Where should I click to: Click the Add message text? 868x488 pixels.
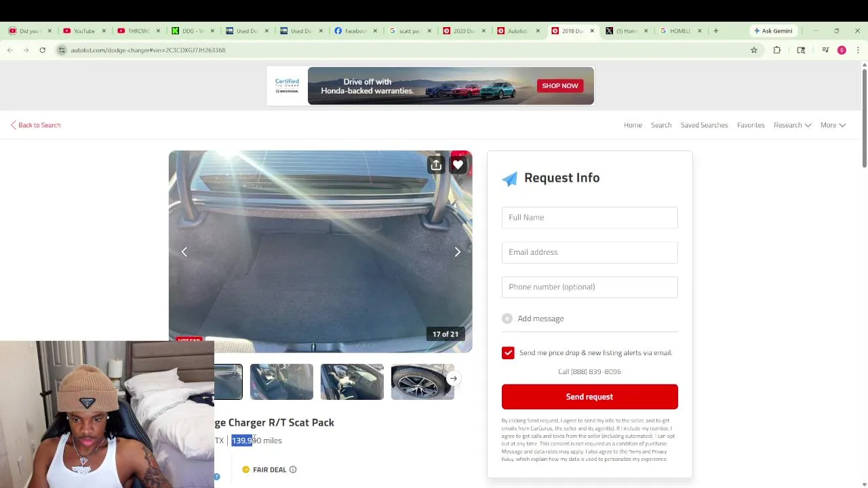pos(540,319)
